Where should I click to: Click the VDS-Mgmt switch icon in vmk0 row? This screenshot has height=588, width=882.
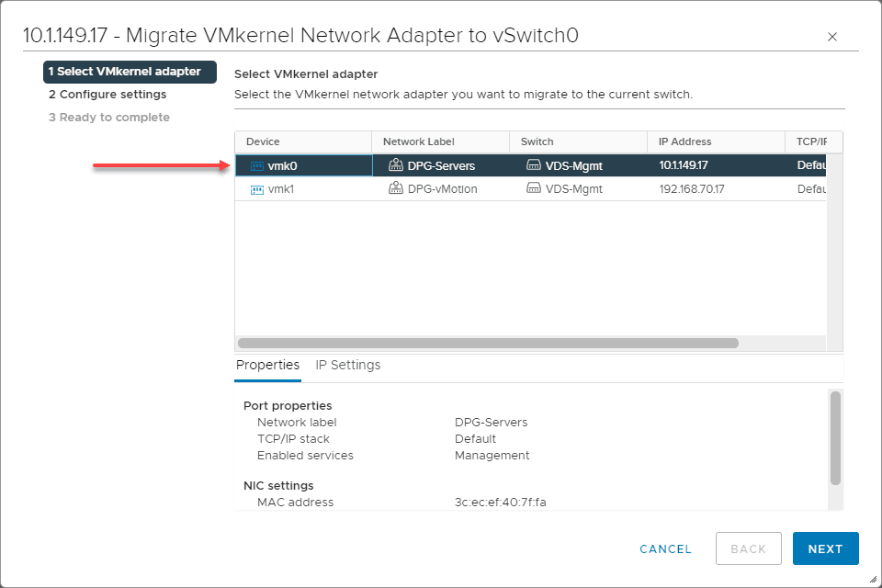tap(535, 165)
